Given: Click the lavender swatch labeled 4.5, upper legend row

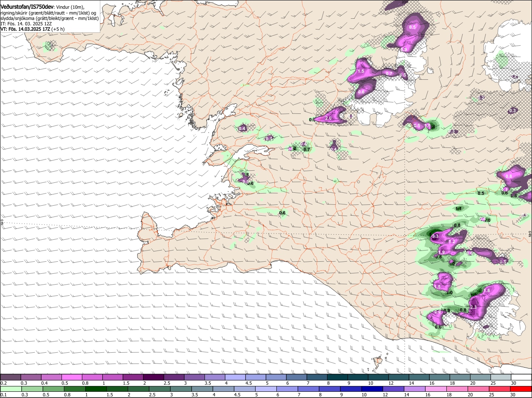Looking at the screenshot, I should click(256, 377).
